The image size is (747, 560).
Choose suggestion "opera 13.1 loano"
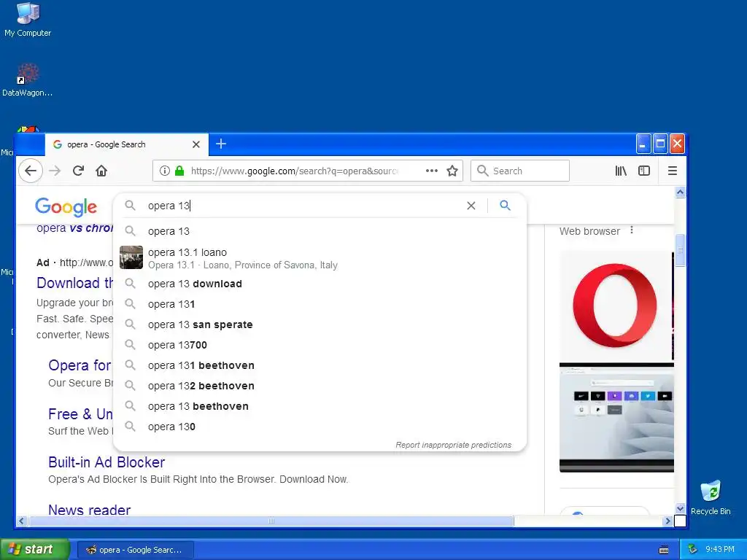click(x=320, y=257)
